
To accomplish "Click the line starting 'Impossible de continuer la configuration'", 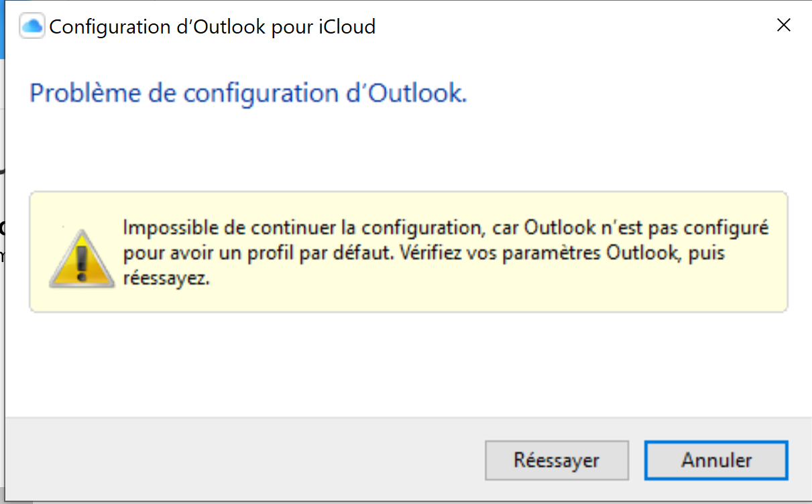I will pyautogui.click(x=302, y=228).
